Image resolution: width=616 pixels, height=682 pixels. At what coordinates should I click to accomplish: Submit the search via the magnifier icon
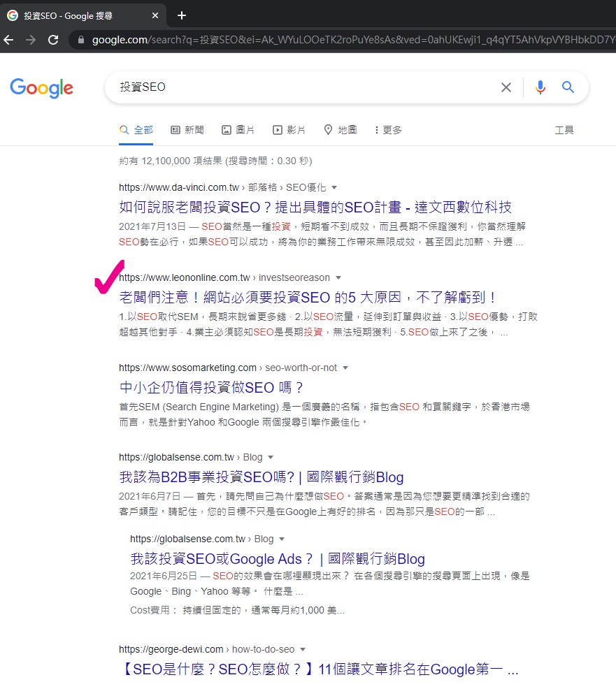tap(568, 87)
